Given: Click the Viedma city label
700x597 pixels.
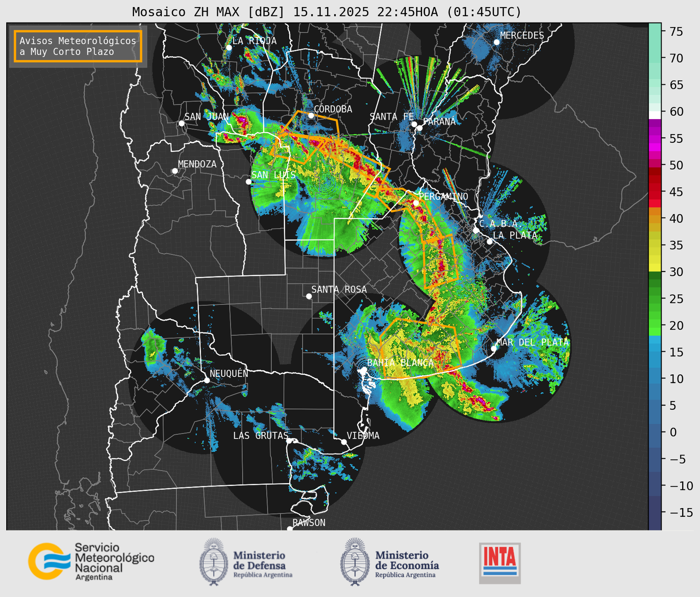Looking at the screenshot, I should point(363,436).
